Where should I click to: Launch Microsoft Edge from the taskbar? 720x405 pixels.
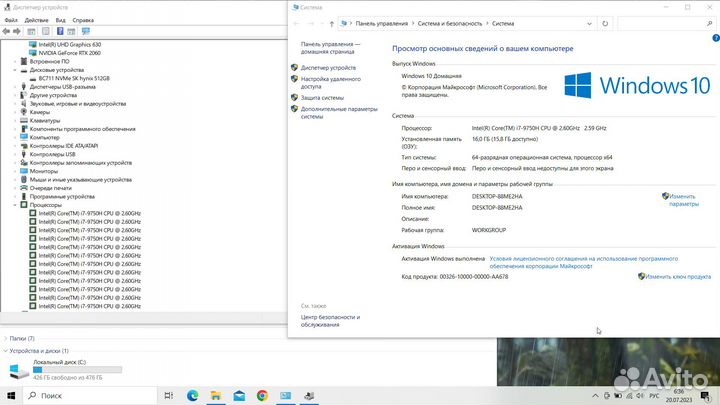click(192, 395)
